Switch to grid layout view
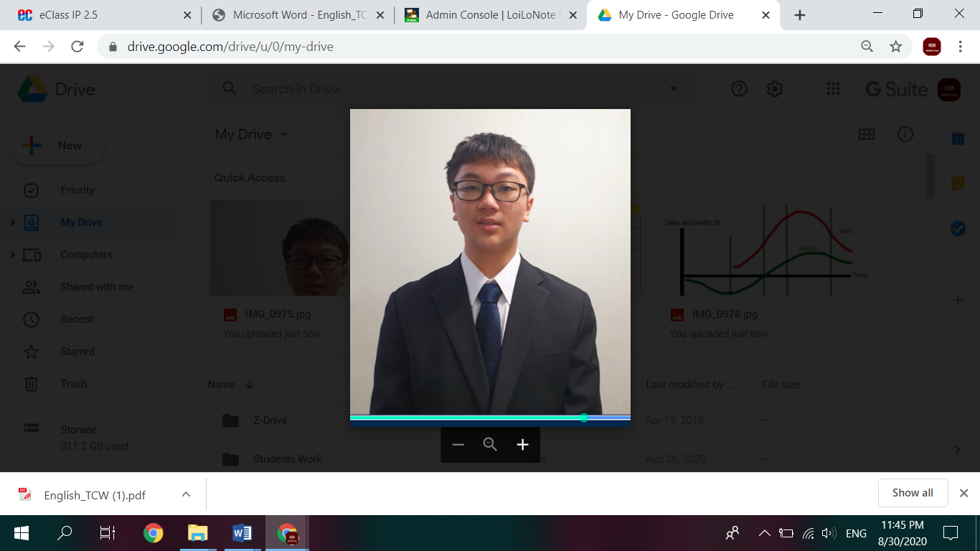This screenshot has height=551, width=980. (x=867, y=134)
